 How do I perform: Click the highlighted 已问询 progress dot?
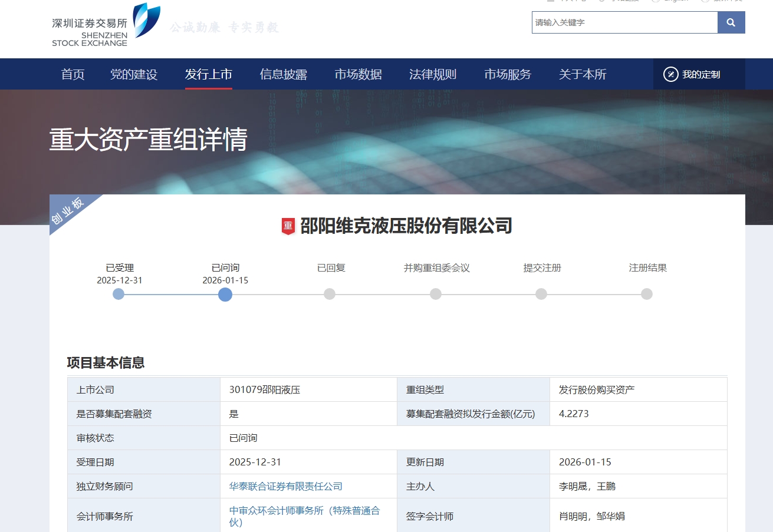tap(225, 294)
